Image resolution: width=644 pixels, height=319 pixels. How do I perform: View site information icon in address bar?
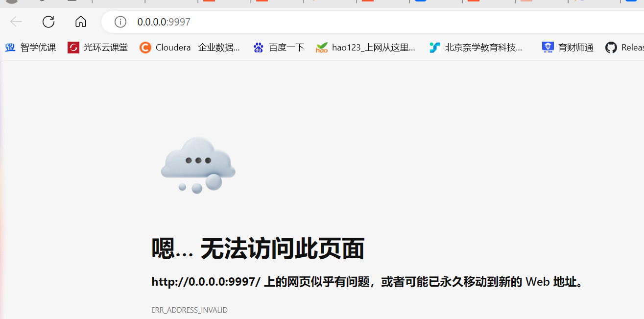click(x=120, y=22)
